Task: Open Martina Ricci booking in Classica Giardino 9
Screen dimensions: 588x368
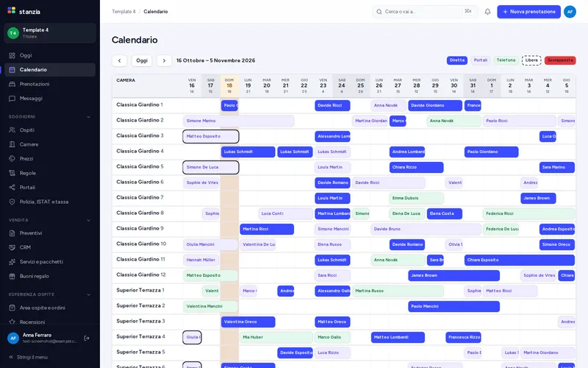Action: click(267, 229)
